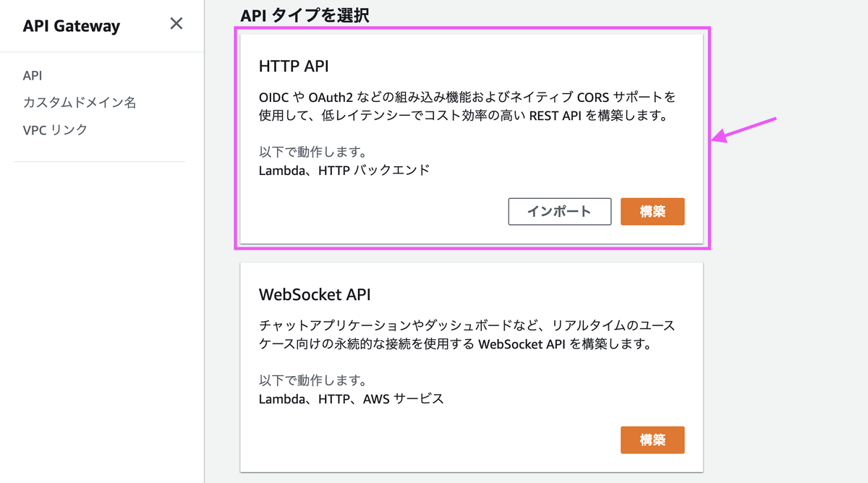Click the Lambda、HTTP バックエンド text

click(x=344, y=171)
